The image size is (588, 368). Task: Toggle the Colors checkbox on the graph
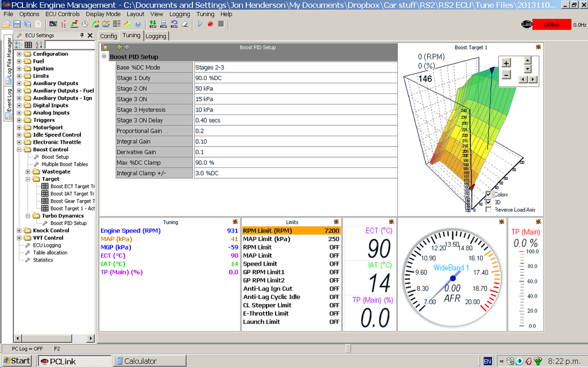pos(488,194)
